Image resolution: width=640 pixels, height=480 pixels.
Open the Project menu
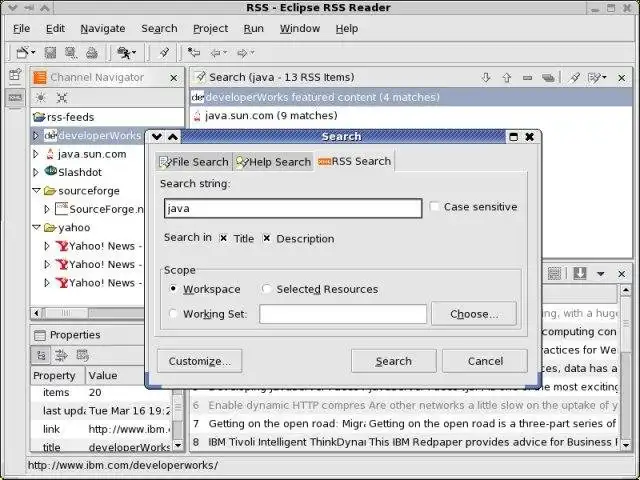210,29
